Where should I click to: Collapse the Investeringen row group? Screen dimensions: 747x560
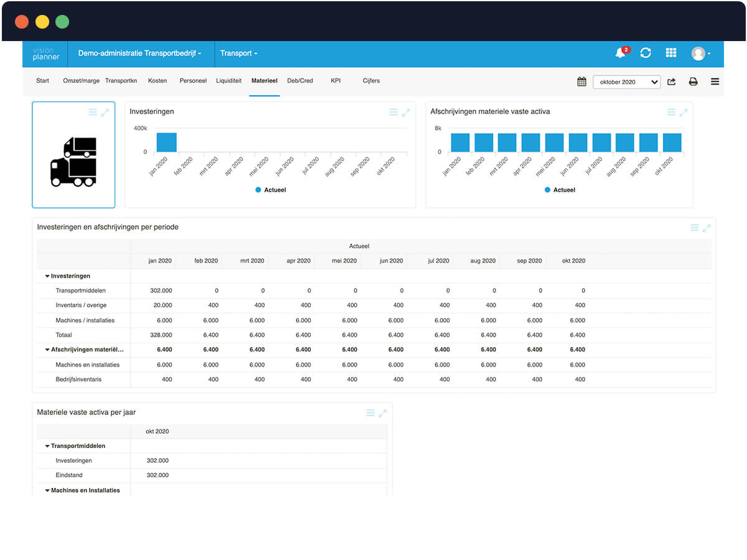pos(47,276)
